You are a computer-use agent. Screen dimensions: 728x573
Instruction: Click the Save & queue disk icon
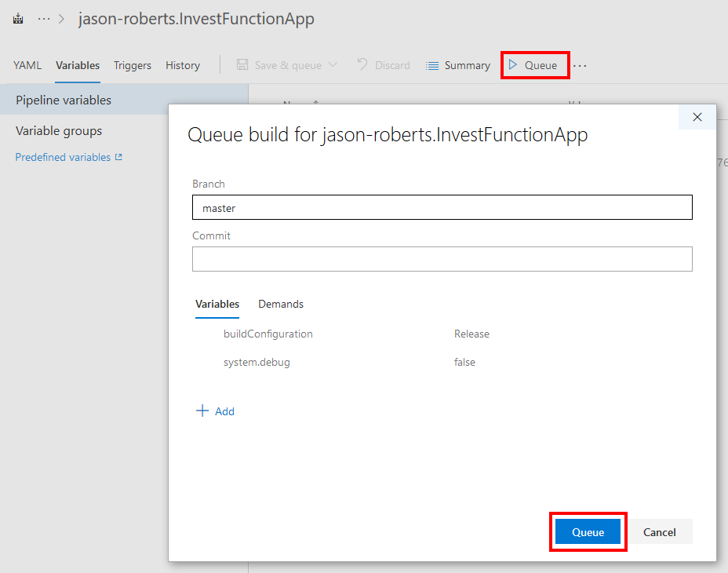point(243,65)
